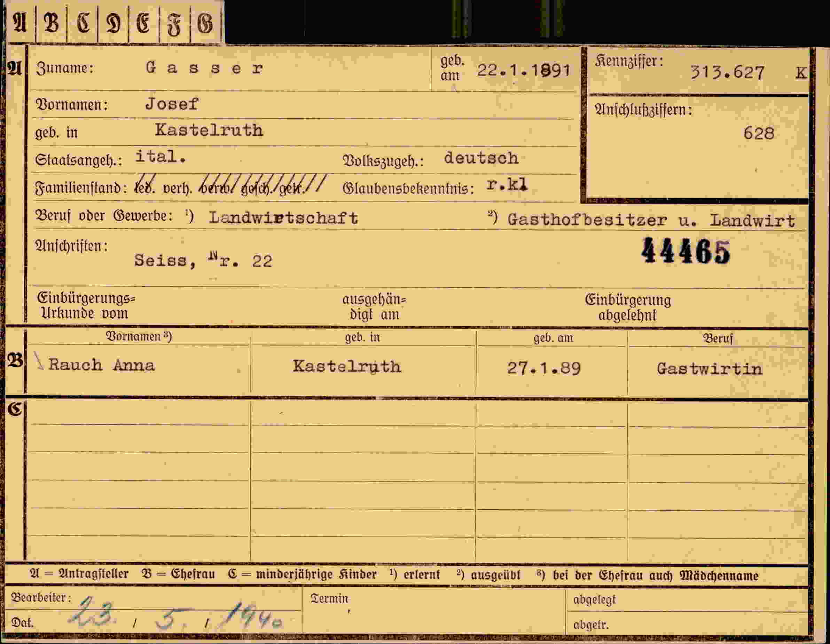Screen dimensions: 830x644
Task: Click the stamped number '44465'
Action: (x=686, y=251)
